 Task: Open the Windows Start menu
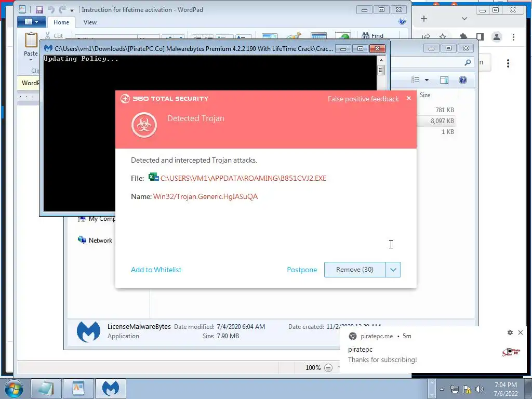pyautogui.click(x=14, y=389)
